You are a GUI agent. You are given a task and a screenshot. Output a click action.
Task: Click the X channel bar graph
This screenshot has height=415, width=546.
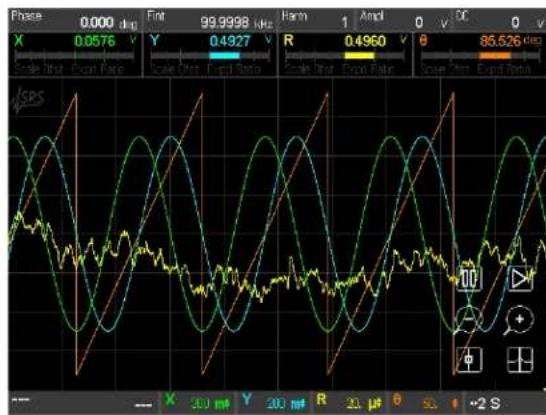click(75, 56)
